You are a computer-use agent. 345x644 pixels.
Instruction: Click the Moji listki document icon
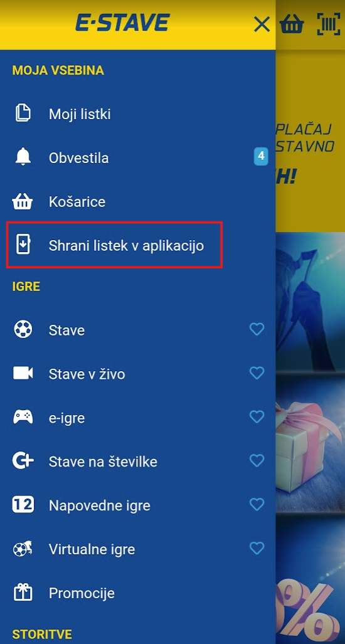(23, 113)
